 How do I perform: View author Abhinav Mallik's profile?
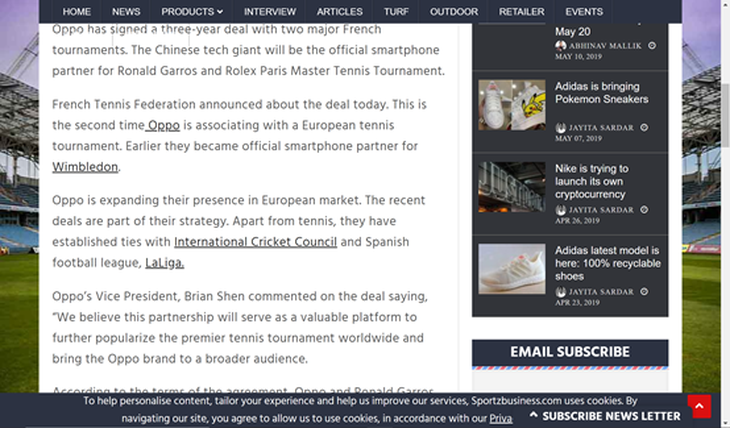605,46
